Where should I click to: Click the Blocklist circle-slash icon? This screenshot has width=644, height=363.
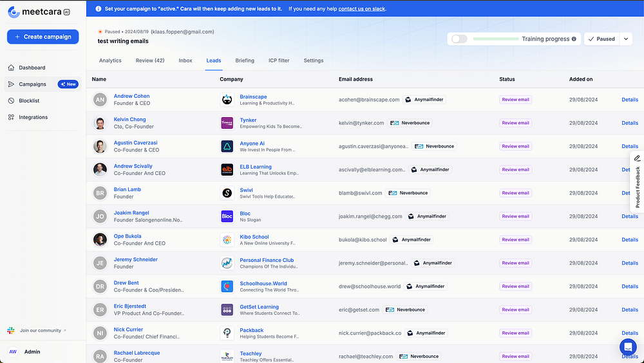tap(11, 100)
